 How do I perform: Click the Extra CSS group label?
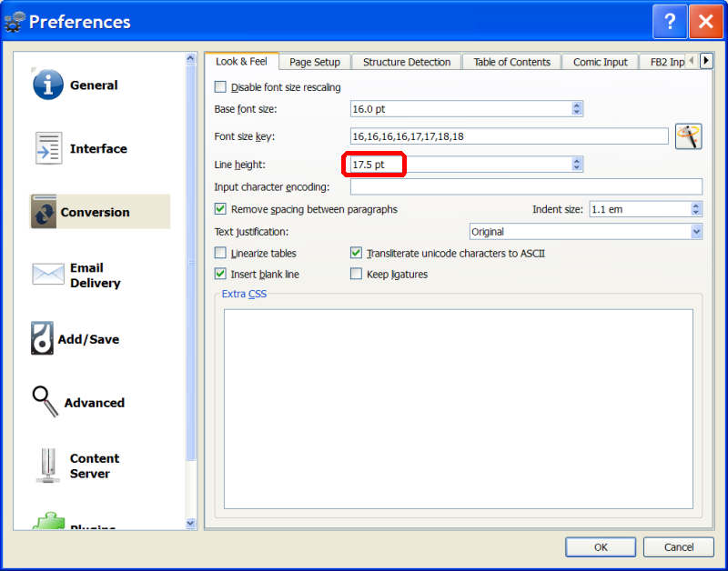point(244,294)
